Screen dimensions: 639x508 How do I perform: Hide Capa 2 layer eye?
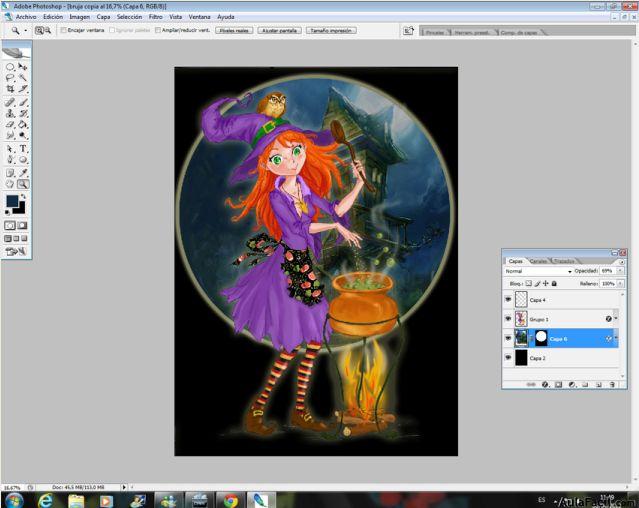508,358
